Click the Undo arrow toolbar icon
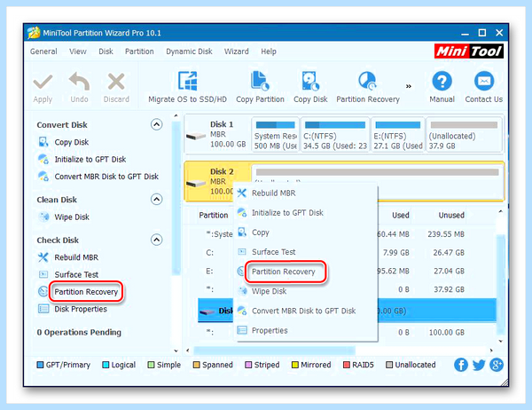532x410 pixels. point(79,81)
